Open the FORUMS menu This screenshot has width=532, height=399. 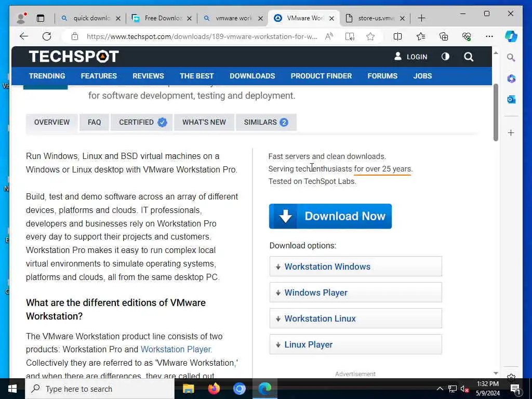tap(382, 76)
